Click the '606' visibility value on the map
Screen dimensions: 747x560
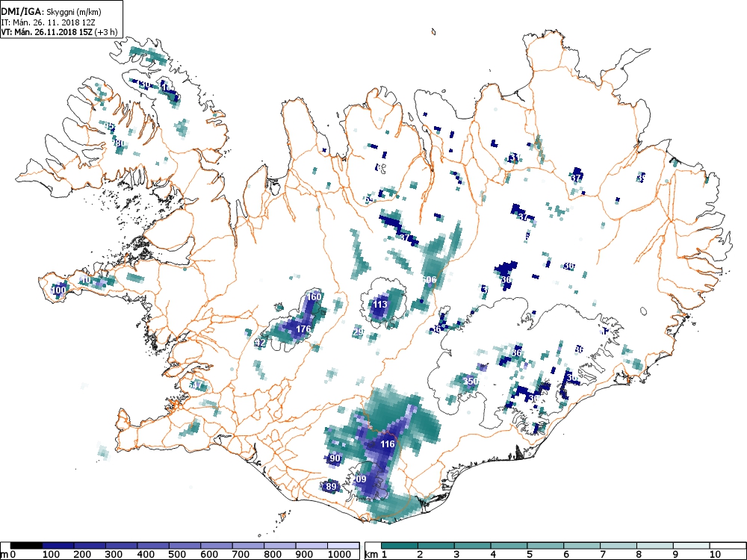click(430, 279)
